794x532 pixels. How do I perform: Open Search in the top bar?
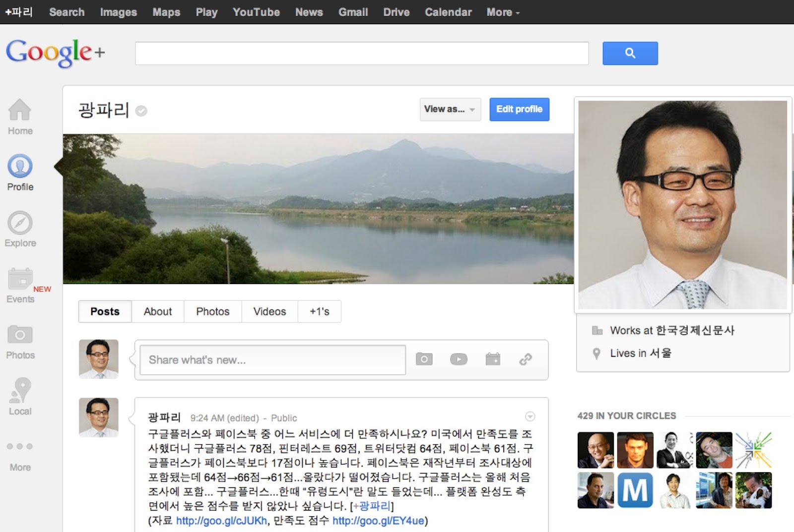coord(67,12)
